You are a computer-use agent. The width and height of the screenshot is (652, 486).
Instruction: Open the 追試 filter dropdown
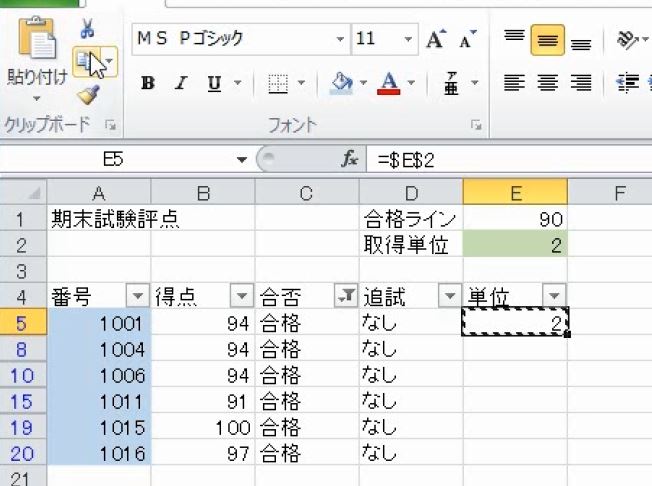pos(449,296)
